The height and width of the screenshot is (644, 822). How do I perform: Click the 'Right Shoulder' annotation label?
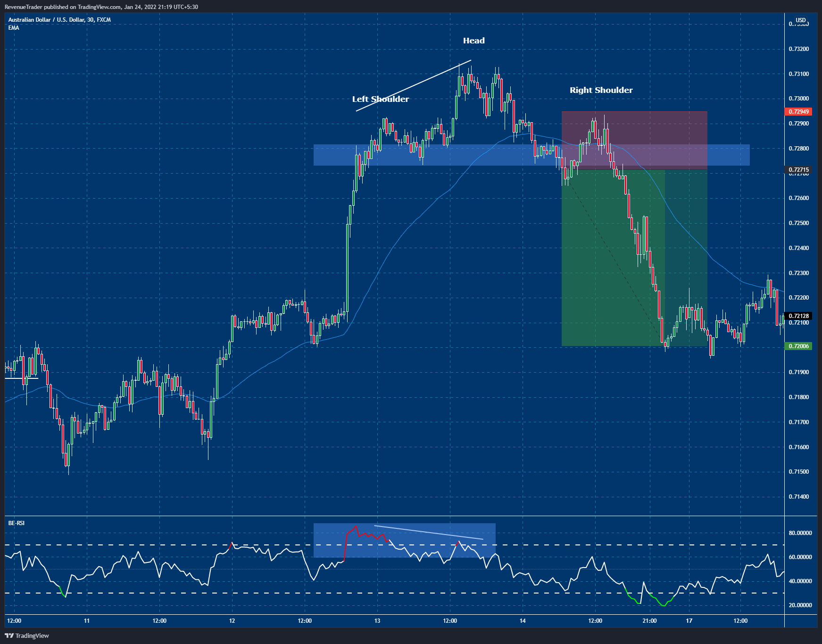[601, 90]
